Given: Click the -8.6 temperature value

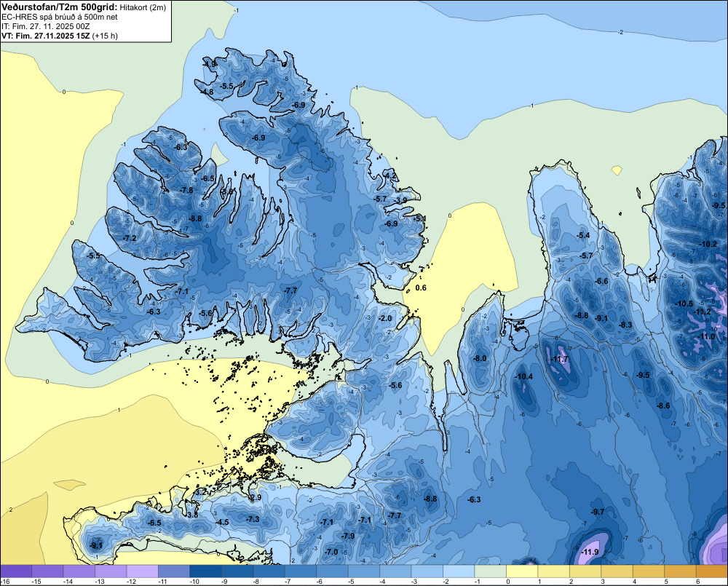Looking at the screenshot, I should tap(663, 406).
